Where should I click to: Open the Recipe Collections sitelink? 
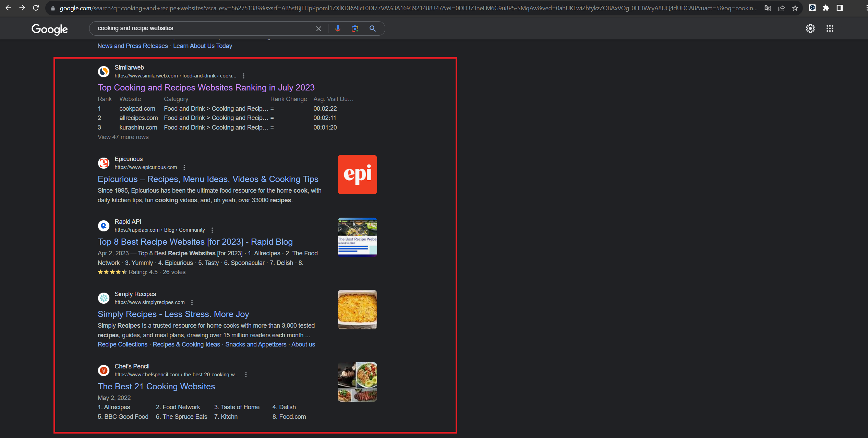coord(122,344)
